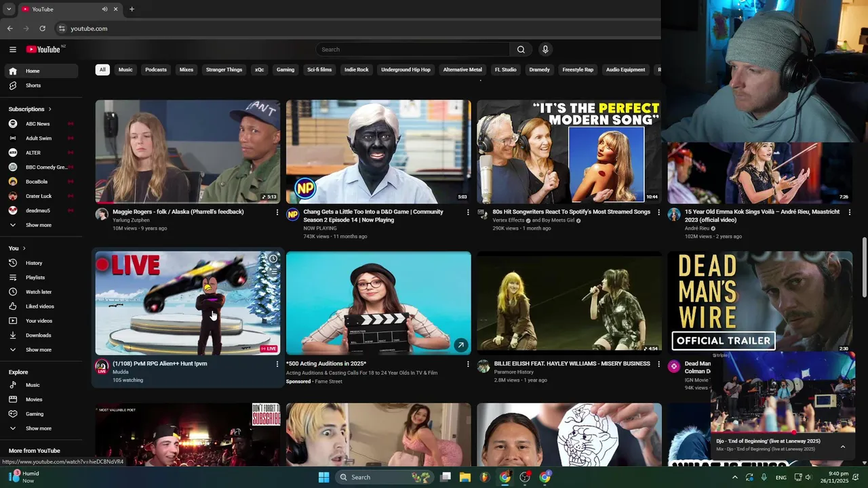Reload page with browser refresh button
This screenshot has height=488, width=868.
coord(42,28)
